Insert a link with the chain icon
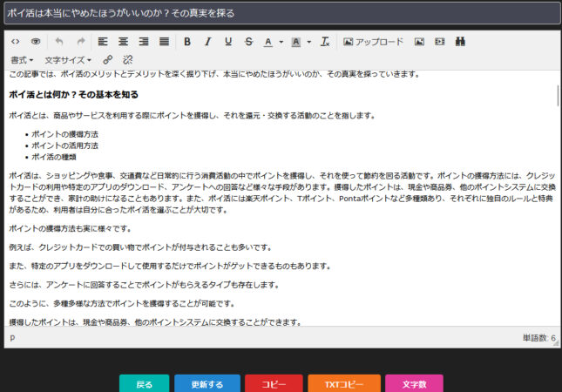Viewport: 562px width, 392px height. (x=107, y=60)
